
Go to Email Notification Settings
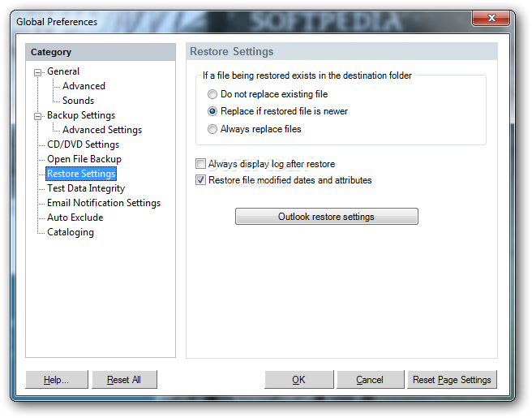pos(104,203)
